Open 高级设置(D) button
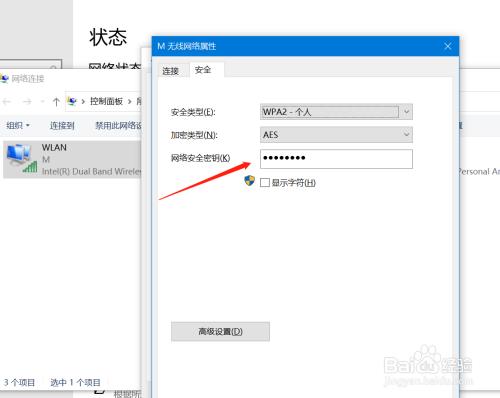 point(220,331)
